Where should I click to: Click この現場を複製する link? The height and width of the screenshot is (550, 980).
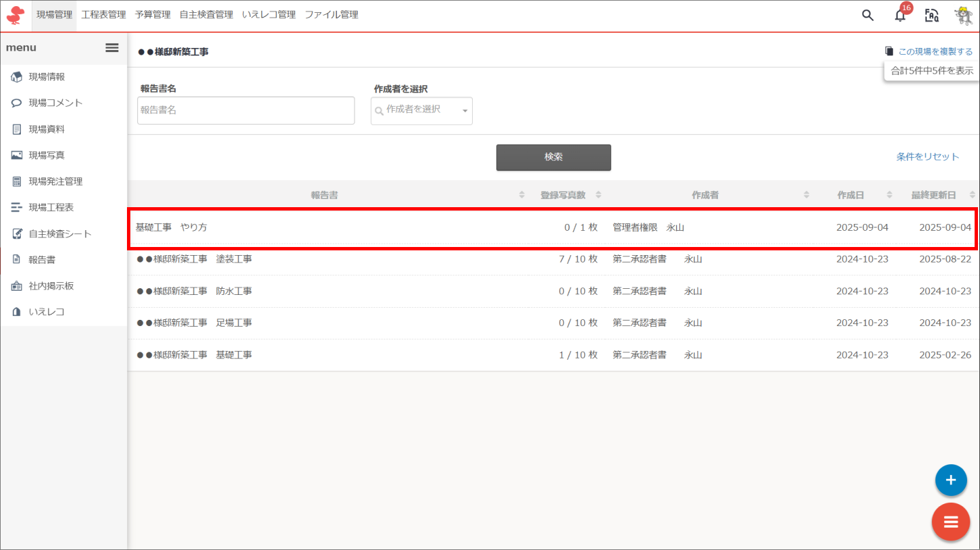[935, 51]
